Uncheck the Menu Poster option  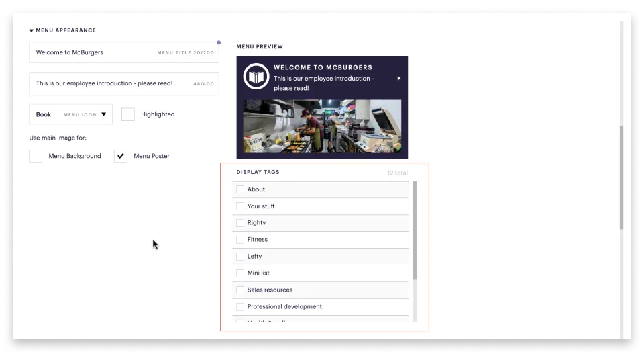[121, 156]
